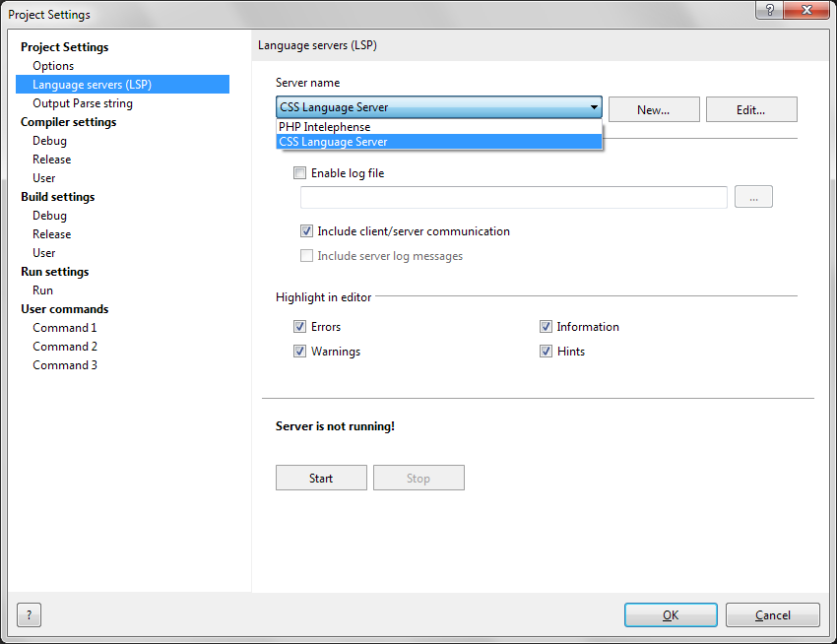Uncheck Include client/server communication
This screenshot has width=837, height=644.
click(x=307, y=231)
